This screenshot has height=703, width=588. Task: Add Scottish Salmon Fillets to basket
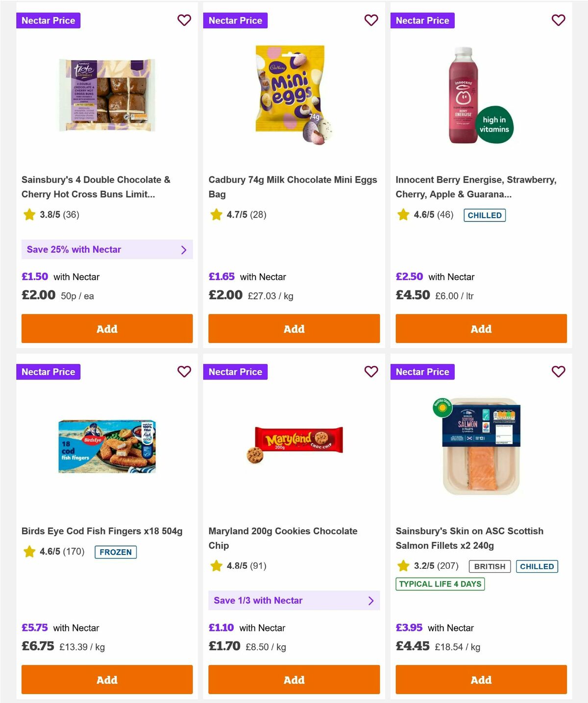tap(481, 680)
